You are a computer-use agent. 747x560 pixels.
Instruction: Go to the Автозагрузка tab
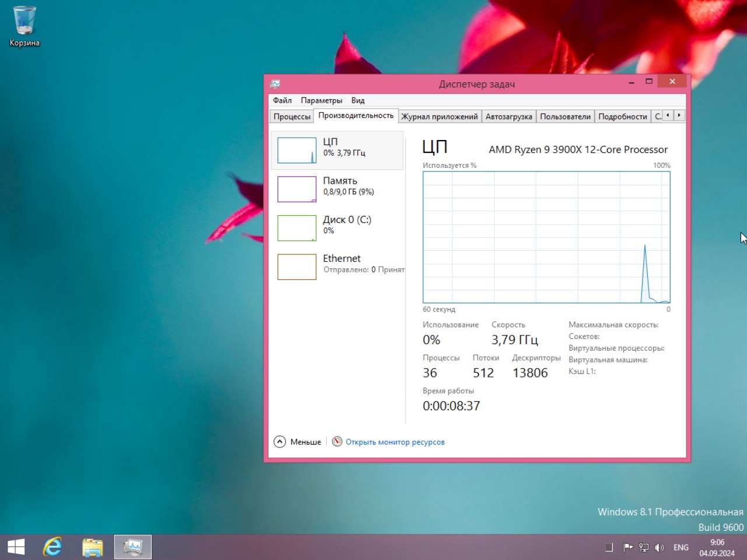pyautogui.click(x=509, y=117)
